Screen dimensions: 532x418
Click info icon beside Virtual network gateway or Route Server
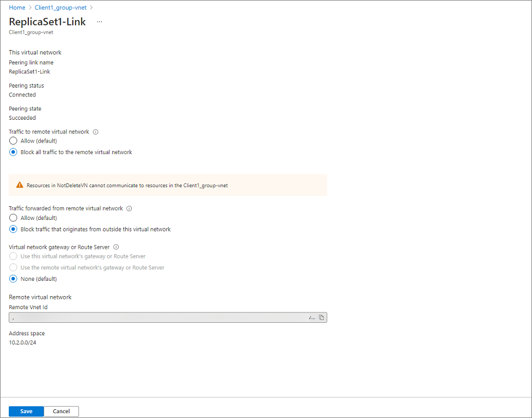(x=116, y=247)
